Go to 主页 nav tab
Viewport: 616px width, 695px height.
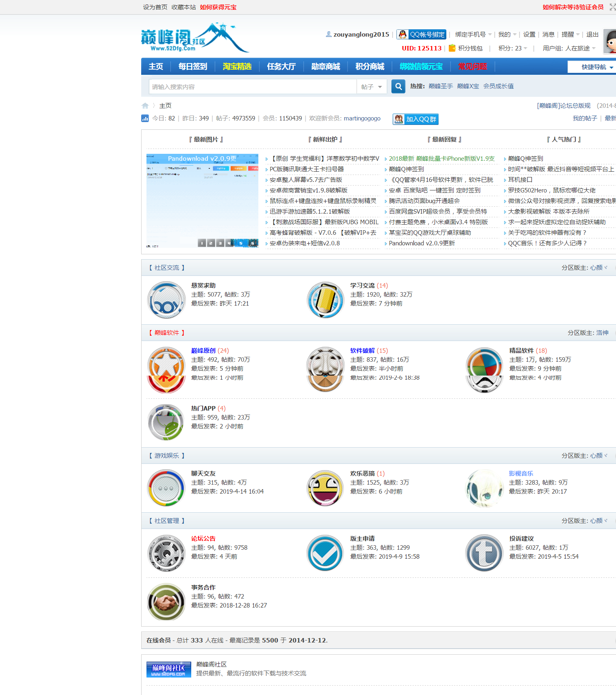[156, 66]
